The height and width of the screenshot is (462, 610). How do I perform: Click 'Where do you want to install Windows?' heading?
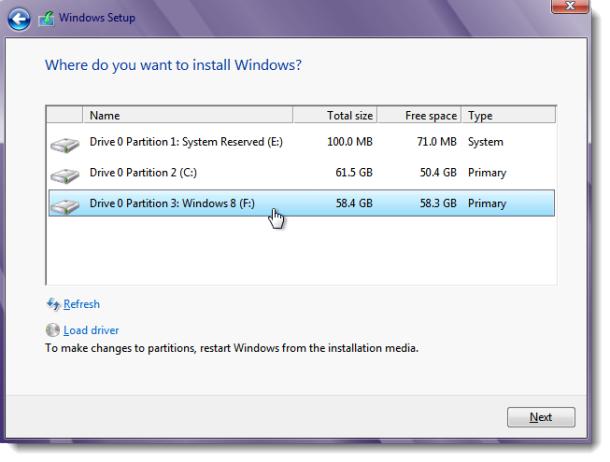coord(173,65)
